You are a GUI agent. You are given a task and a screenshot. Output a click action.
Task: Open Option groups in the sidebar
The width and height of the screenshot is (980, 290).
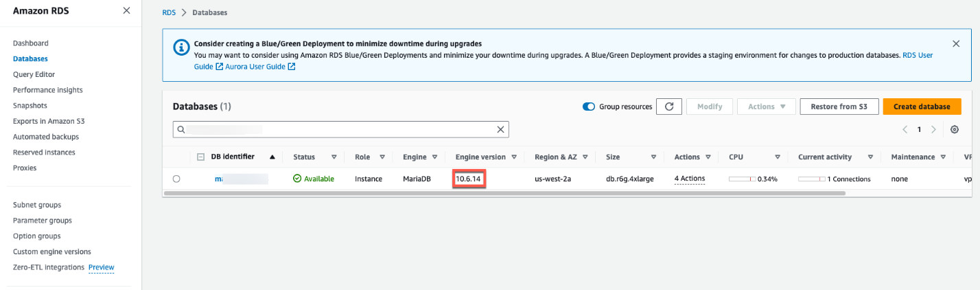tap(37, 236)
